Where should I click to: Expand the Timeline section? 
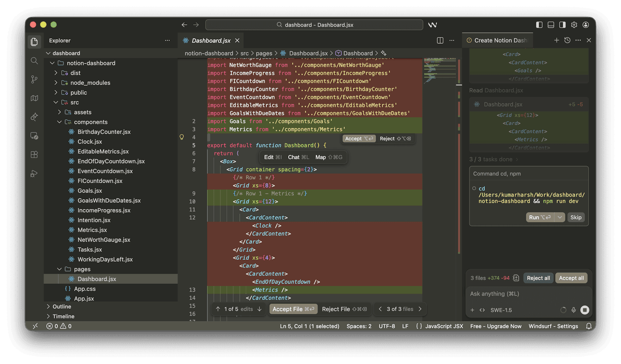48,316
